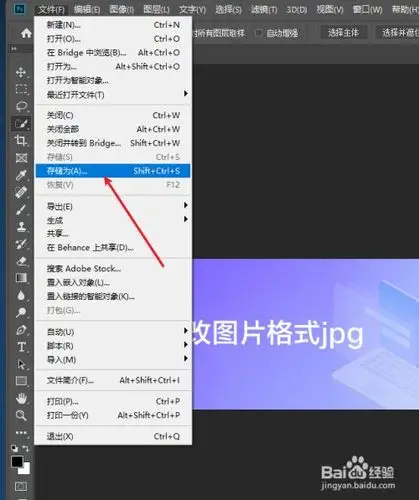
Task: Select the Eyedropper tool
Action: point(21,175)
